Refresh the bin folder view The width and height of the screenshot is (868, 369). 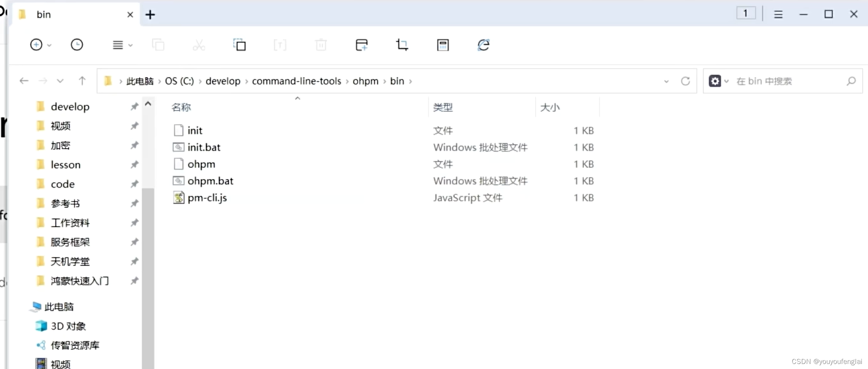[x=685, y=81]
